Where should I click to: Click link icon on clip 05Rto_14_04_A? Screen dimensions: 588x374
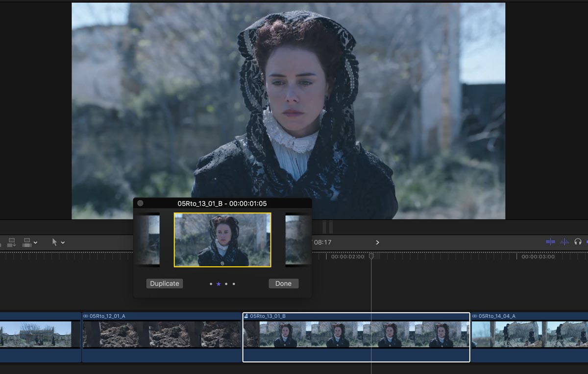475,316
